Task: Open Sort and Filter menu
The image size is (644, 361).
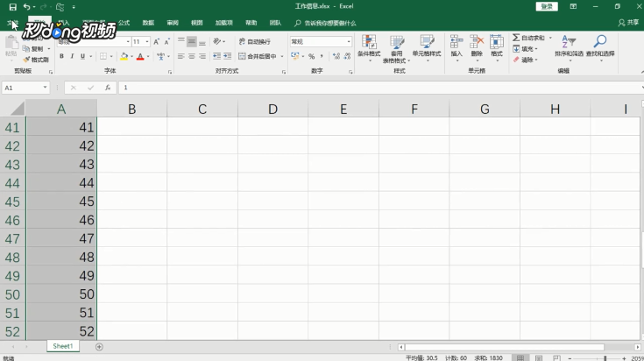Action: tap(569, 47)
